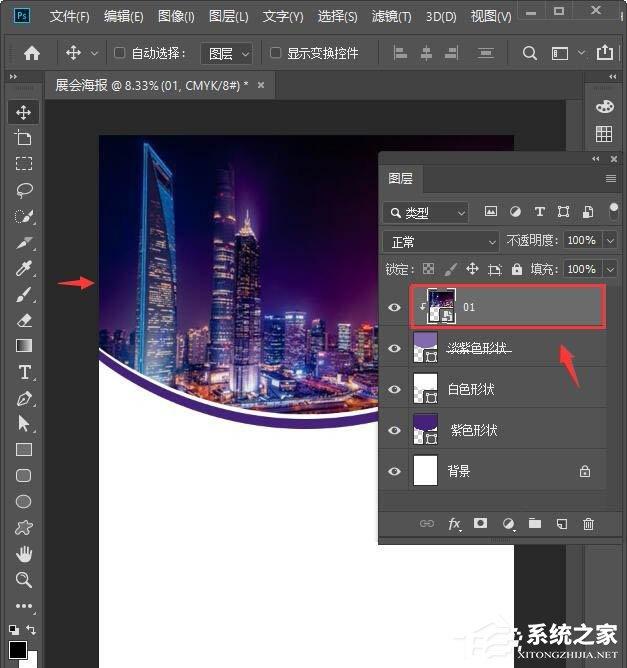Reset to default foreground/background colors
Image resolution: width=627 pixels, height=668 pixels.
14,629
